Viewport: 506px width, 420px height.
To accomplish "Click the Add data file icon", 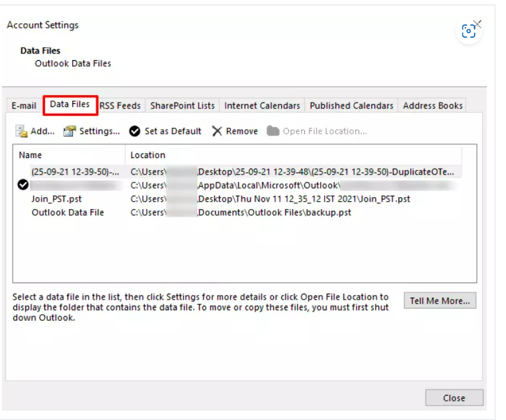I will 22,131.
